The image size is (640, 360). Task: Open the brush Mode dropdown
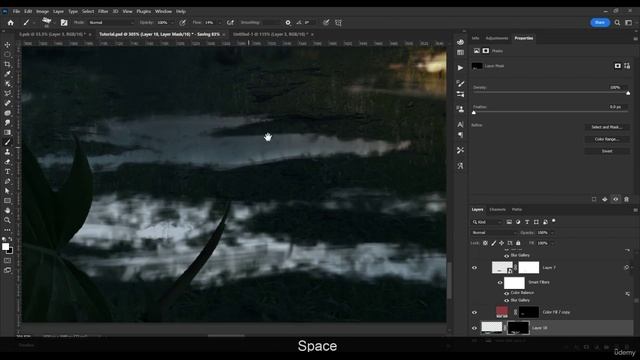click(111, 23)
